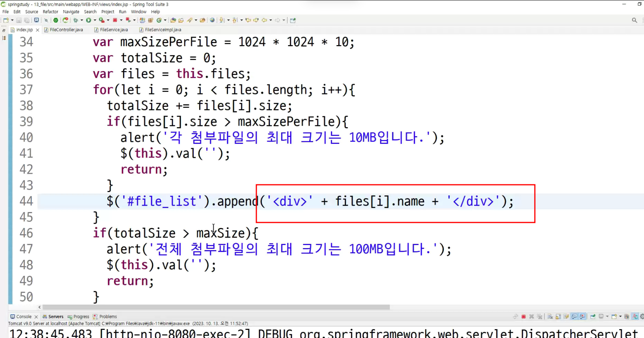Select the Progress view tab

(78, 317)
